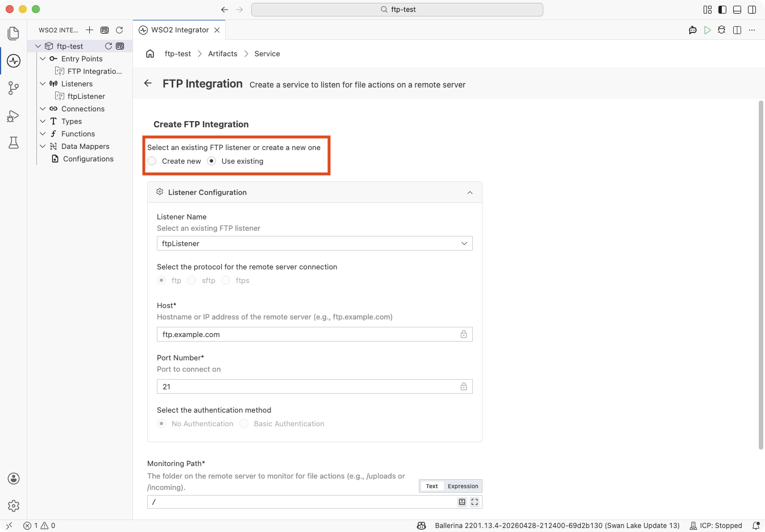Open errors and warnings in status bar
The height and width of the screenshot is (532, 765).
(39, 526)
